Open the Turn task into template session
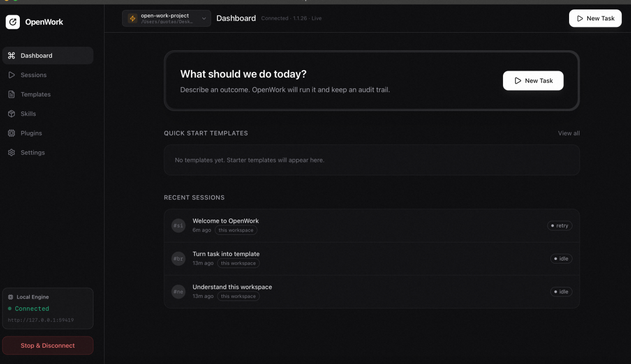Viewport: 631px width, 364px height. click(x=226, y=254)
